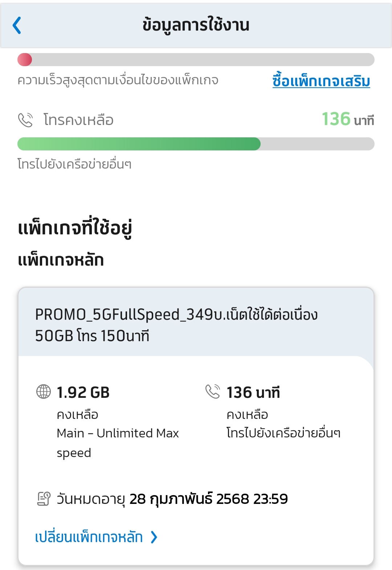The image size is (392, 570).
Task: Tap the phone icon next to 136 นาที in the package card
Action: [x=213, y=392]
